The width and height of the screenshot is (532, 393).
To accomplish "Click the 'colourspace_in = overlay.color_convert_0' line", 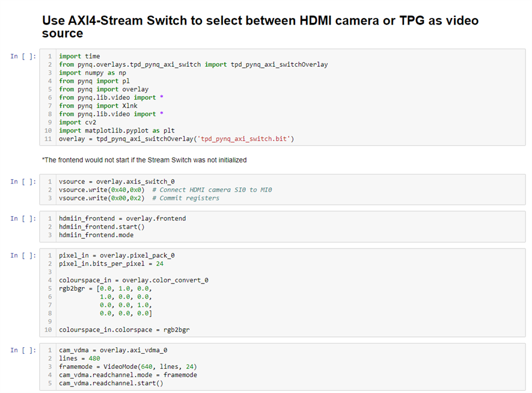I will point(133,280).
